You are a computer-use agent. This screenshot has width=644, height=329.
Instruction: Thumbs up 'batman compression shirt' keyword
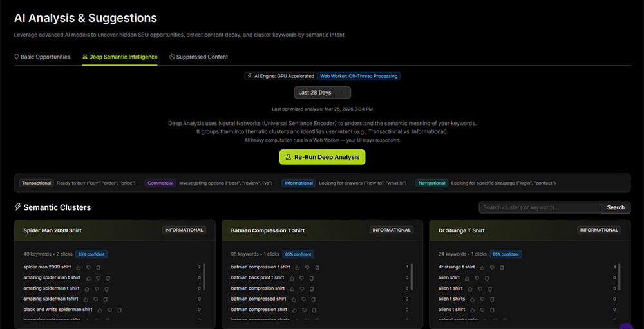click(x=295, y=310)
